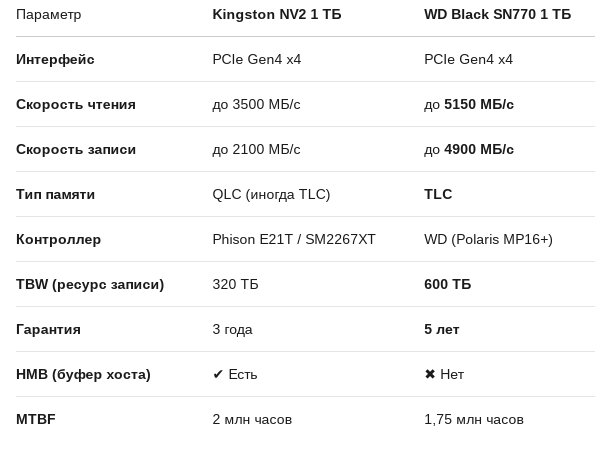The height and width of the screenshot is (459, 612).
Task: Select the "Параметр" header cell
Action: tap(49, 14)
